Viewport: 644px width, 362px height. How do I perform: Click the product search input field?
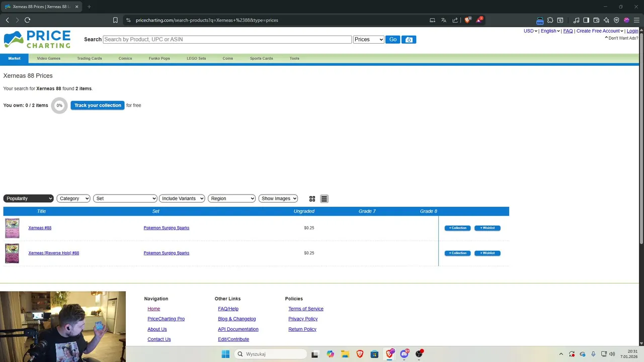tap(227, 39)
